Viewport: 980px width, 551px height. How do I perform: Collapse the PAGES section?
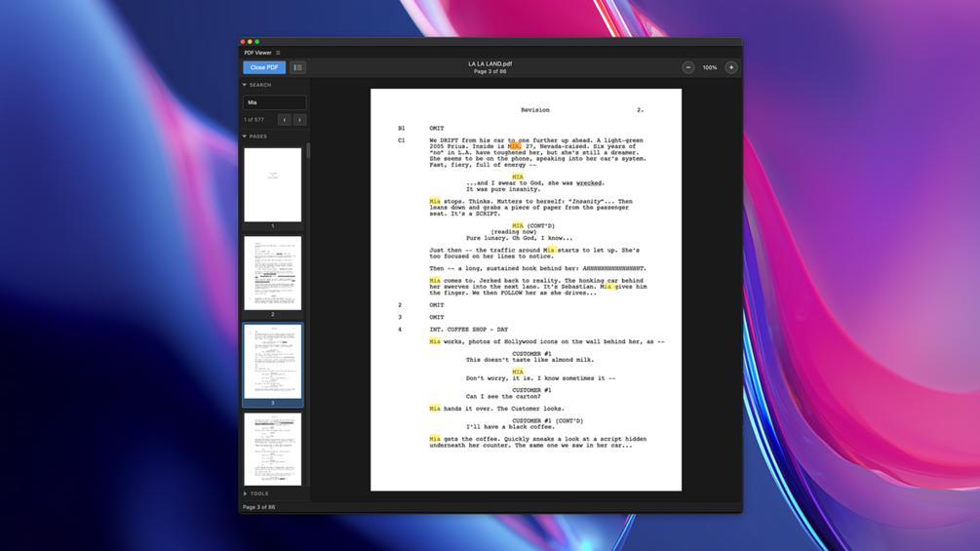(x=245, y=137)
